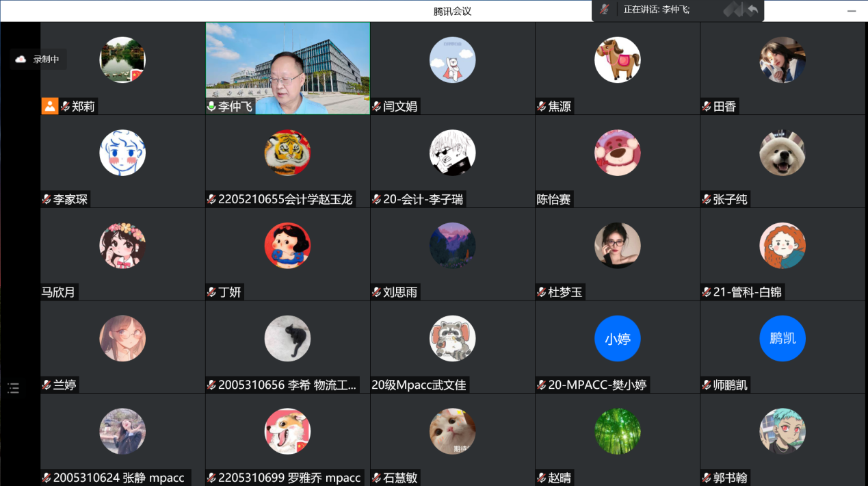Click the horse avatar of 焦源
The width and height of the screenshot is (868, 486).
pyautogui.click(x=617, y=60)
